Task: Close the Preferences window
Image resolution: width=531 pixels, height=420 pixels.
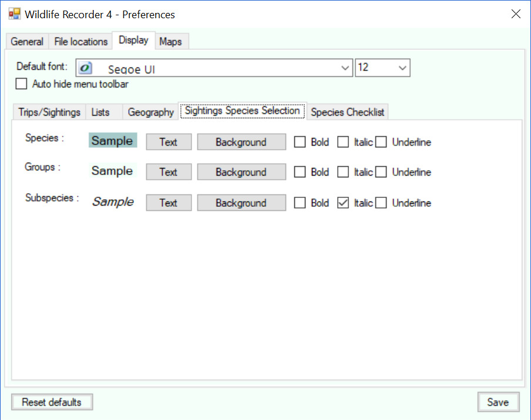Action: click(516, 14)
